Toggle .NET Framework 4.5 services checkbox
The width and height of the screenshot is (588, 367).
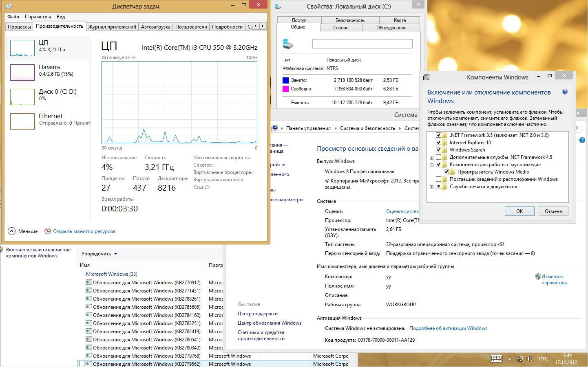point(439,157)
